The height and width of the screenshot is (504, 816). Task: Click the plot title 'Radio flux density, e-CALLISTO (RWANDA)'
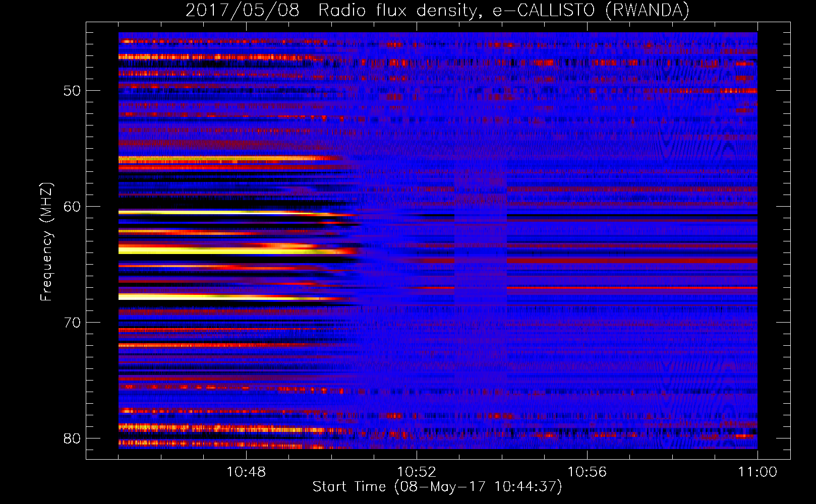coord(504,10)
